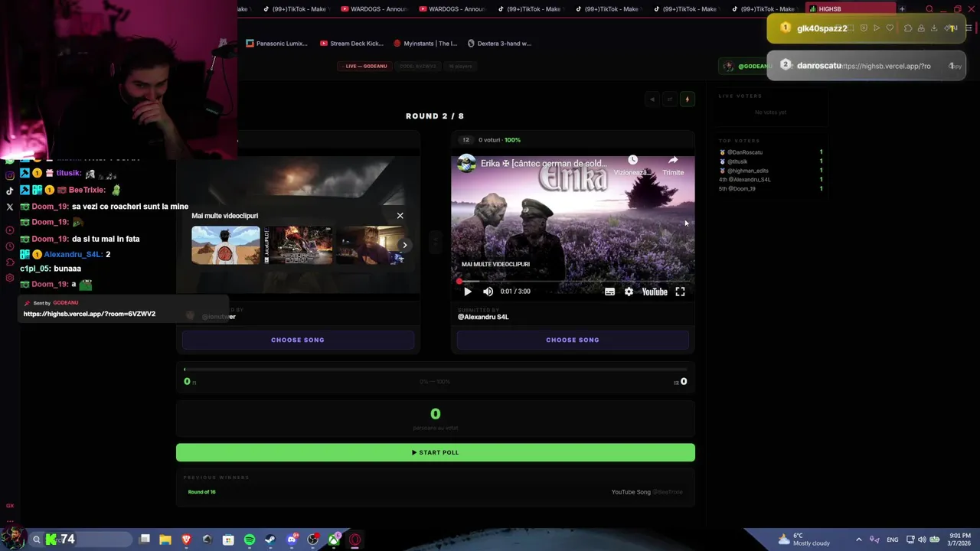
Task: Open YouTube player settings gear
Action: pos(629,292)
